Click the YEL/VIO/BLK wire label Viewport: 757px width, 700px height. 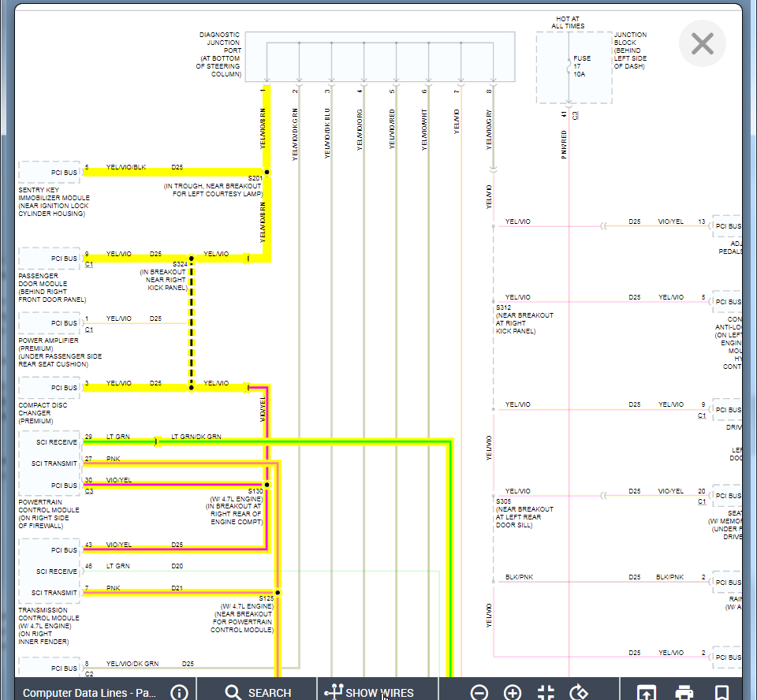pyautogui.click(x=126, y=167)
